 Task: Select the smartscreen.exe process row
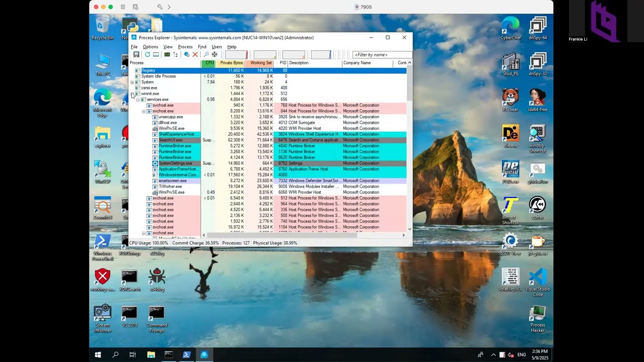click(x=268, y=180)
